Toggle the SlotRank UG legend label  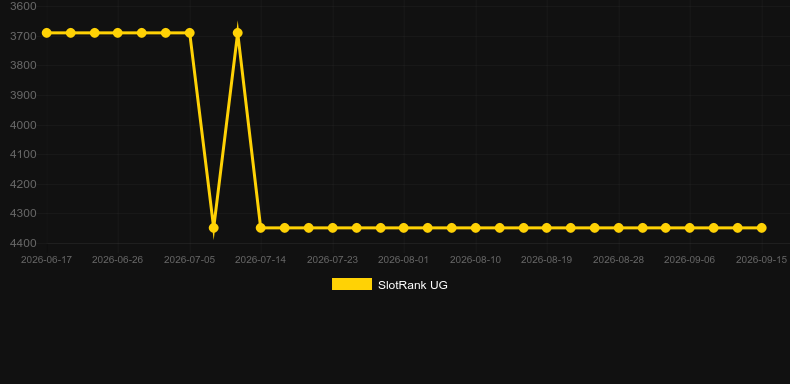tap(413, 285)
